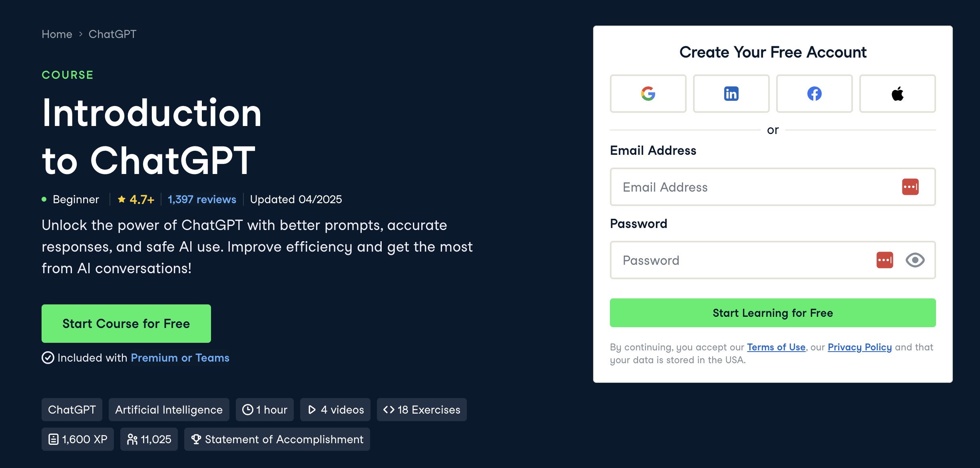980x468 pixels.
Task: Click Start Course for Free
Action: tap(126, 323)
